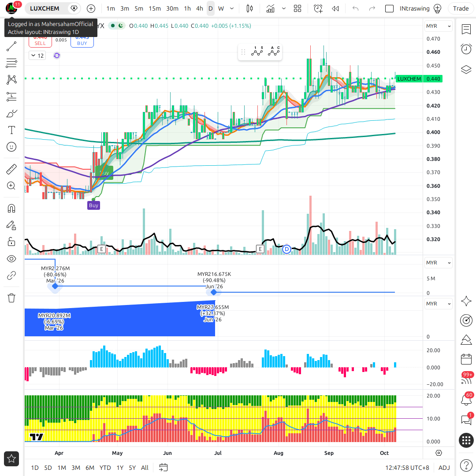
Task: Open the help center question mark
Action: pyautogui.click(x=466, y=465)
